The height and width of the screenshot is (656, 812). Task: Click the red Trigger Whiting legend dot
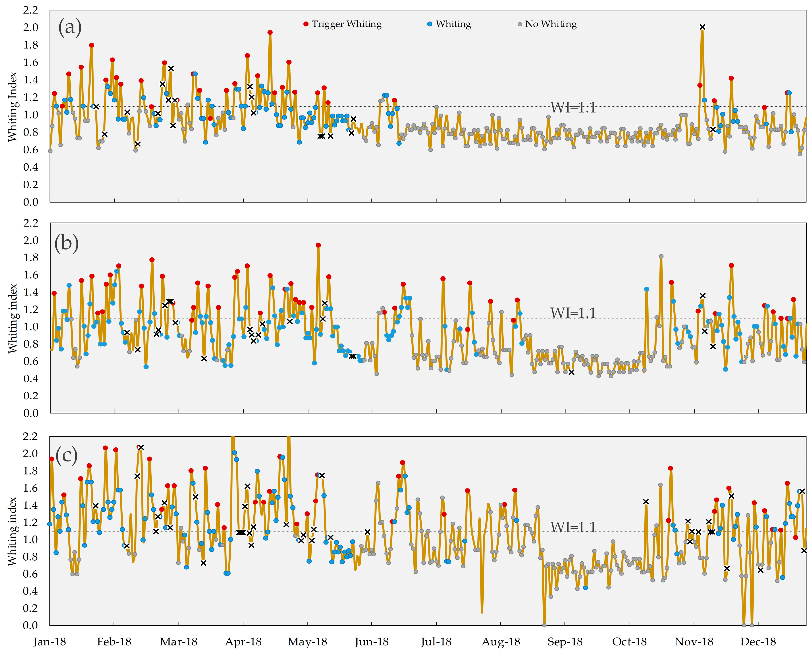coord(306,24)
